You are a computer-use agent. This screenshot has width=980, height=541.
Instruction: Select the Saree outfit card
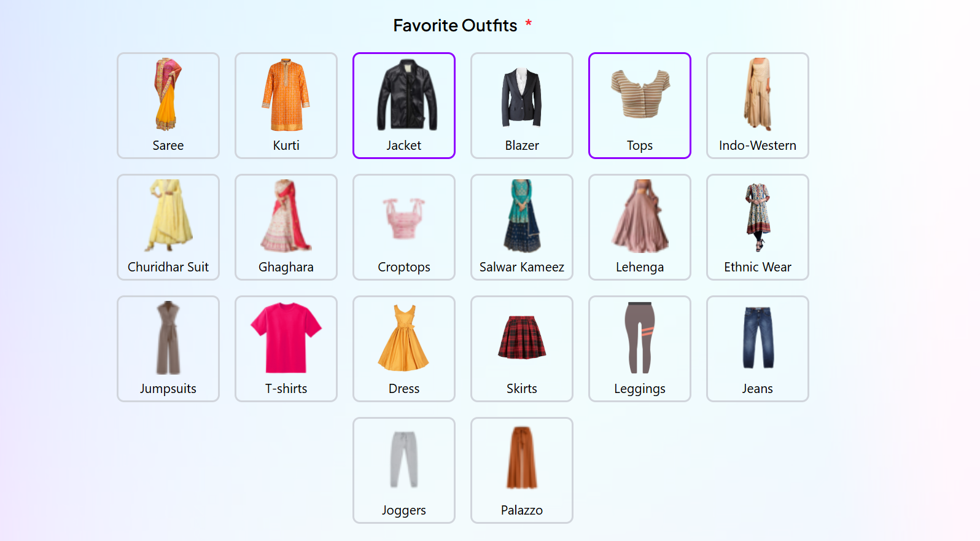pyautogui.click(x=168, y=106)
